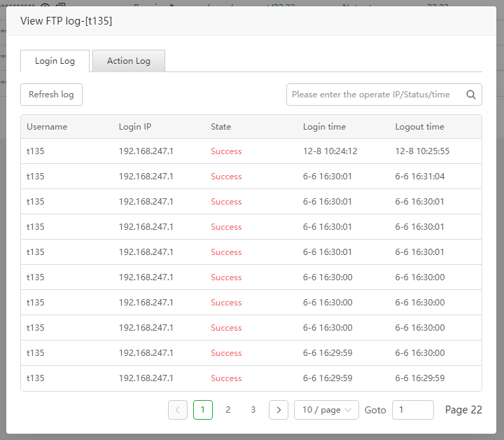The width and height of the screenshot is (504, 440).
Task: Click Success state of the 6-6 16:31:04 logout row
Action: pos(226,177)
